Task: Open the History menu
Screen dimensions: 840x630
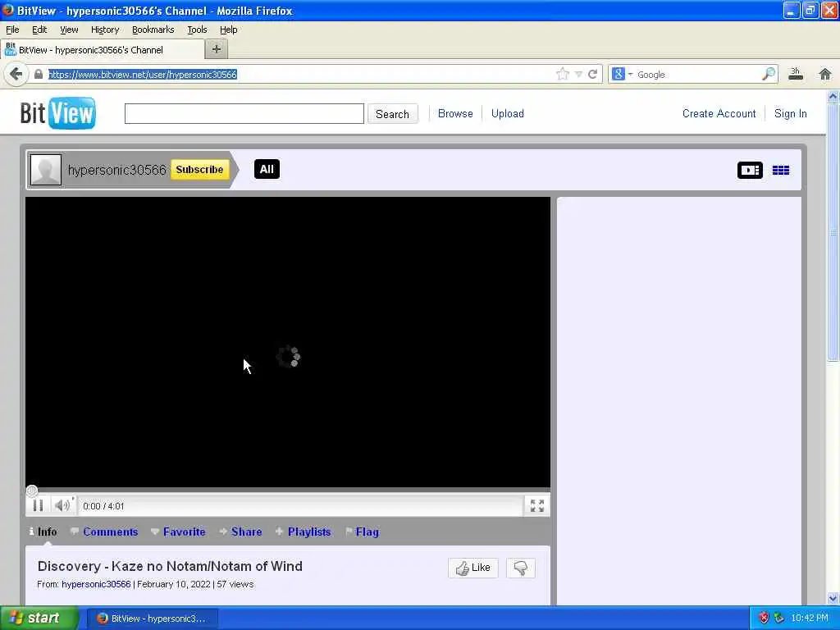Action: pos(105,30)
